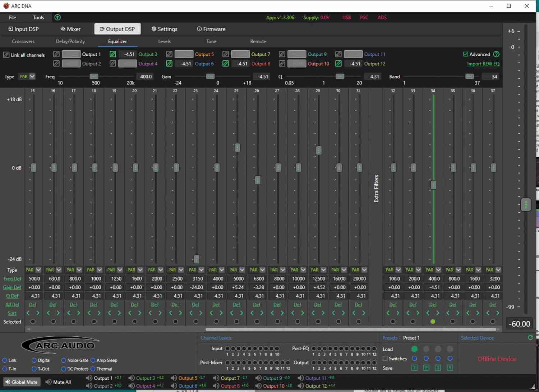Mute Output 8 speaker icon
This screenshot has height=392, width=539.
(216, 386)
